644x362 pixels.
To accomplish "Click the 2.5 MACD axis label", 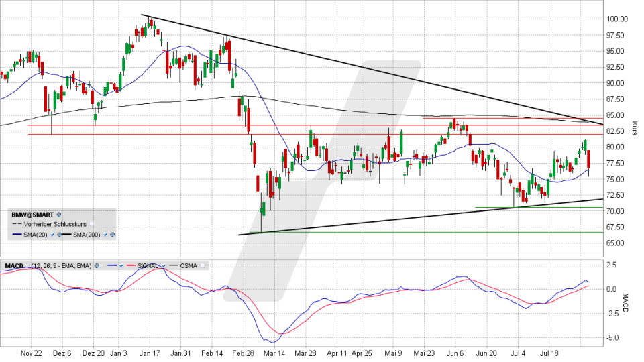I will (612, 265).
